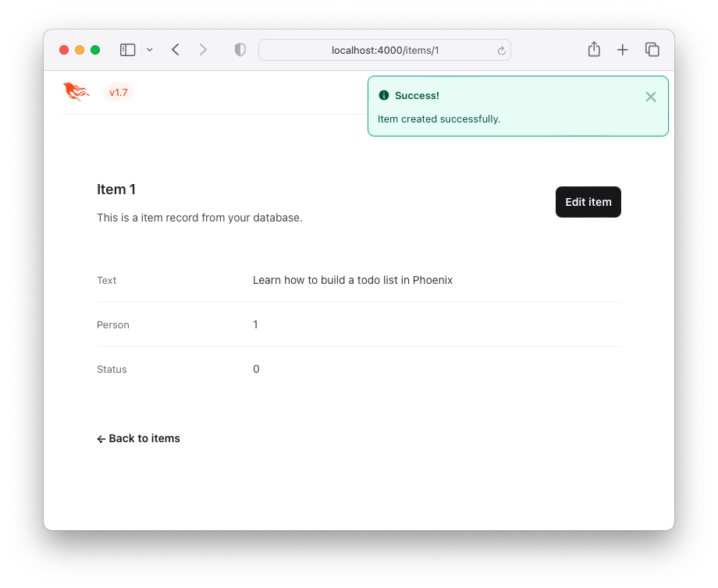The height and width of the screenshot is (588, 718).
Task: Dismiss the Success flash message
Action: 651,97
